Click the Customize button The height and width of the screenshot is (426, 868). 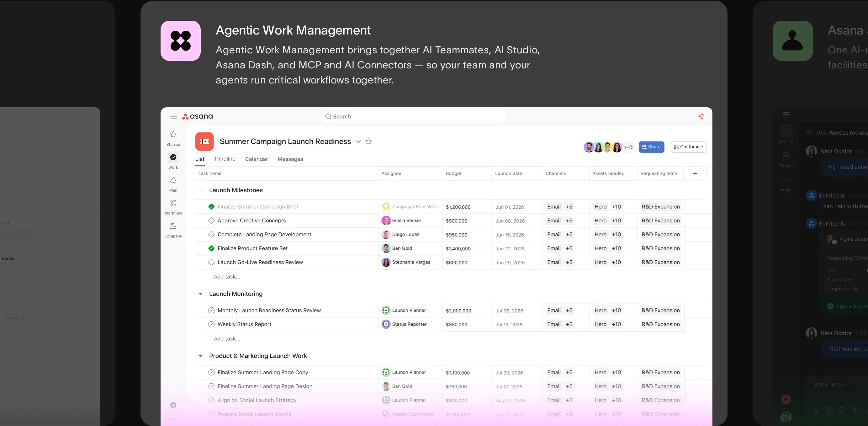(x=688, y=146)
